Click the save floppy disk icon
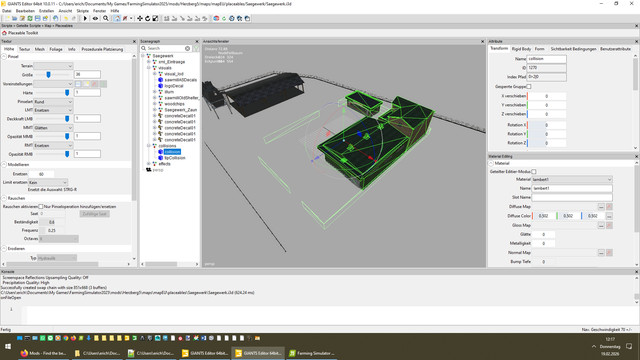640x360 pixels. tap(38, 18)
